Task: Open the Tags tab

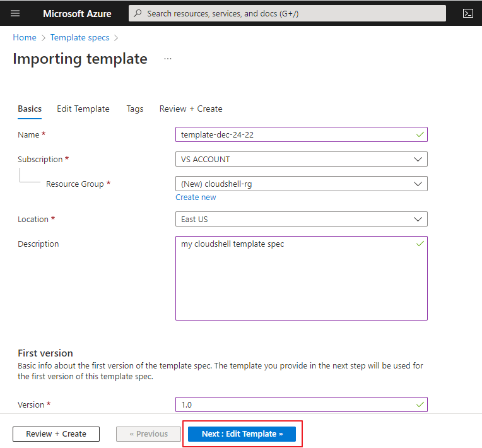Action: coord(134,109)
